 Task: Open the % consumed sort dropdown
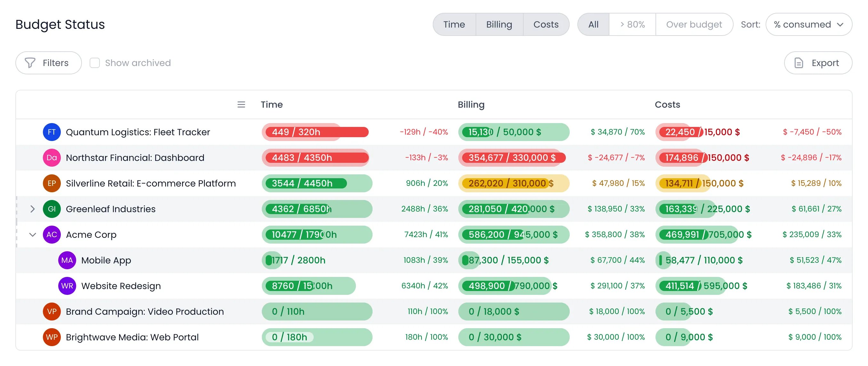[x=809, y=24]
